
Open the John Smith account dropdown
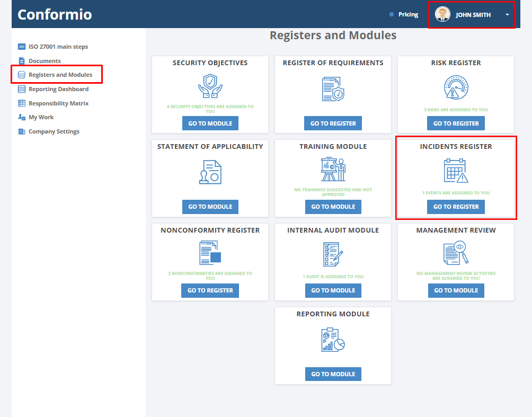pyautogui.click(x=507, y=14)
